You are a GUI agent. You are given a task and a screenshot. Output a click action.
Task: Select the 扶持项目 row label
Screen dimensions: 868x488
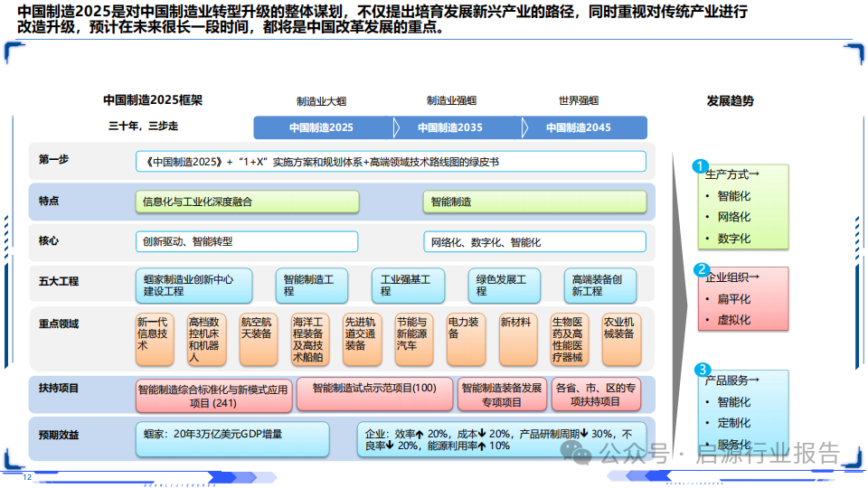tap(59, 388)
